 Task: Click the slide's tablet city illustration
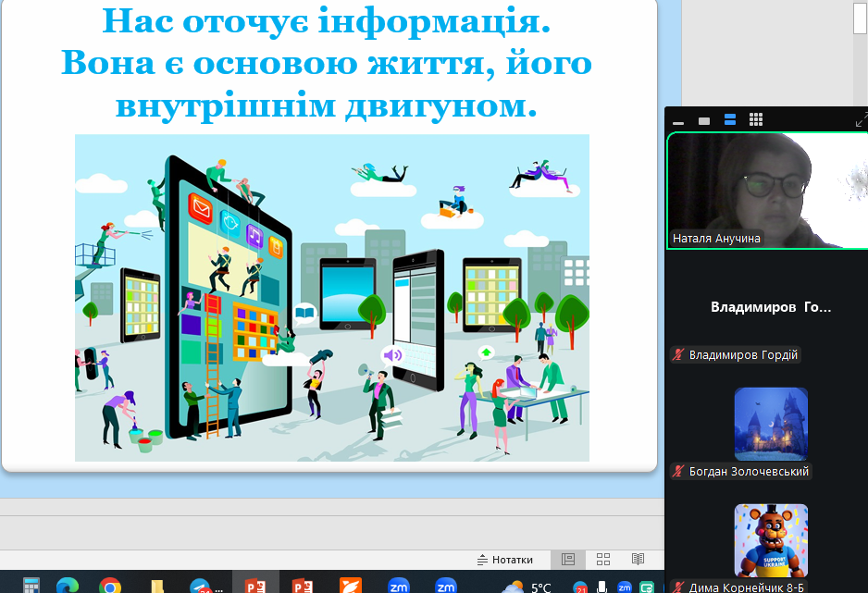(x=331, y=297)
